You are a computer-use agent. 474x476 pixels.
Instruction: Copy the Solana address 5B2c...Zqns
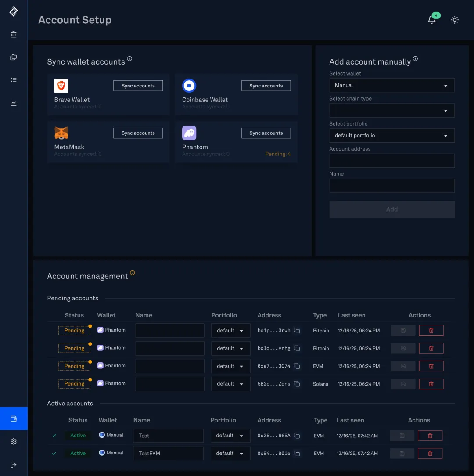297,384
